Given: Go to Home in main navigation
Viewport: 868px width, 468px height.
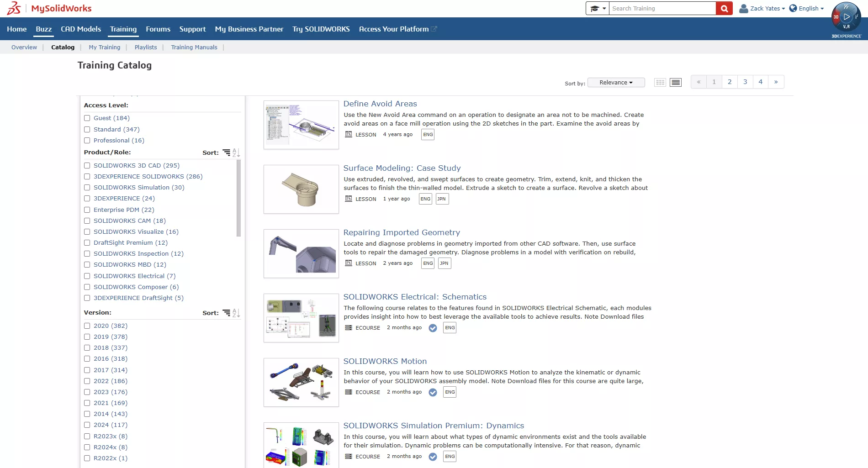Looking at the screenshot, I should click(x=17, y=29).
